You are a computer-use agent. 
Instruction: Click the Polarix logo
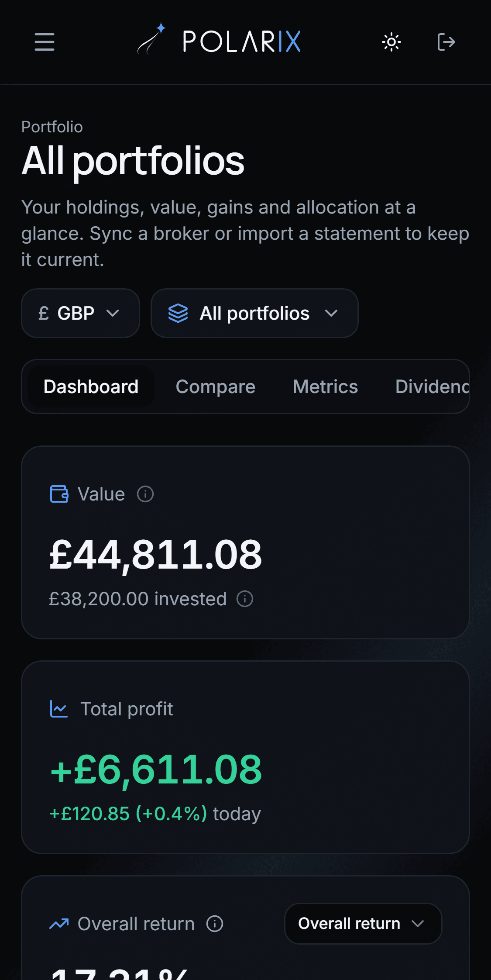click(219, 40)
